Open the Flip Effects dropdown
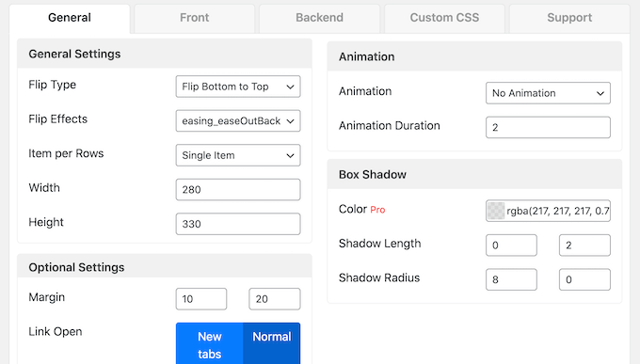The width and height of the screenshot is (640, 364). [238, 120]
